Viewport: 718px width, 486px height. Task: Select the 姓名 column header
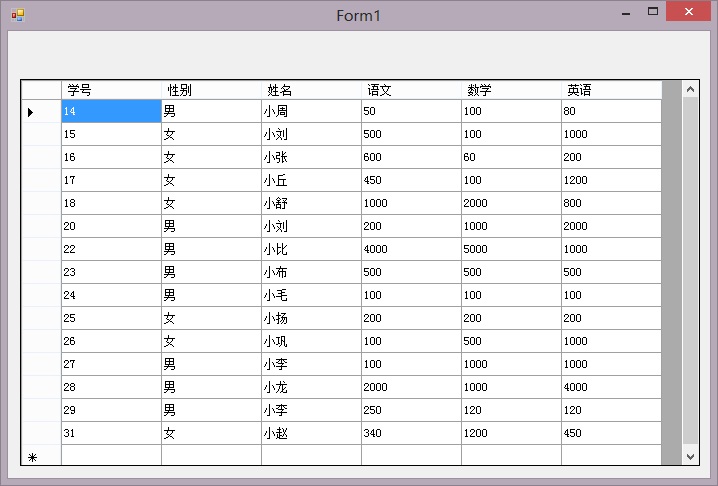coord(311,90)
